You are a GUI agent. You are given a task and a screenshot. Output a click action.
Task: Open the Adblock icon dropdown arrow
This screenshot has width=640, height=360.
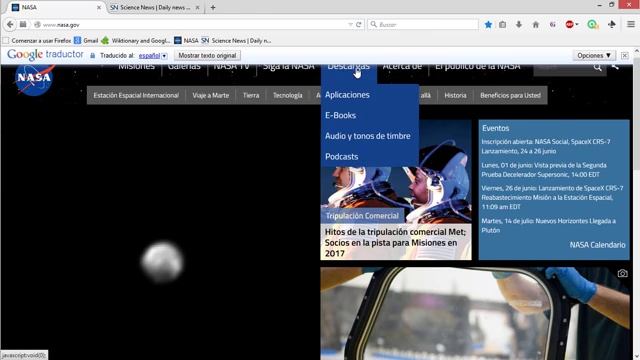click(x=577, y=24)
